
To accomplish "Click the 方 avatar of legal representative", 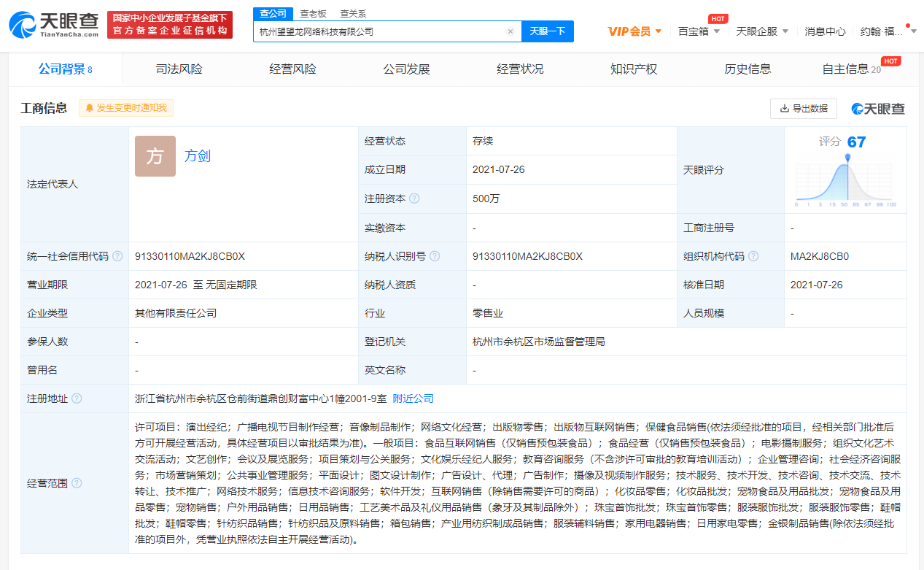I will (x=155, y=156).
